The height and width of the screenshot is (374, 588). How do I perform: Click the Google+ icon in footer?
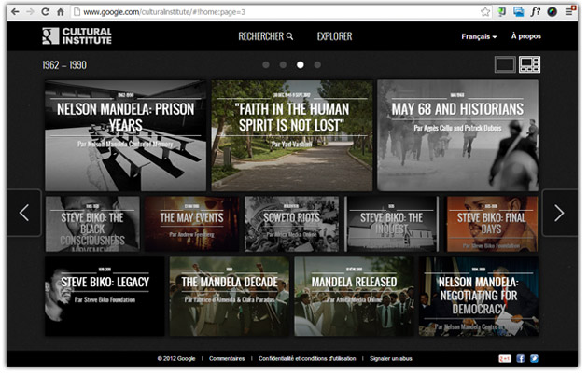click(505, 358)
